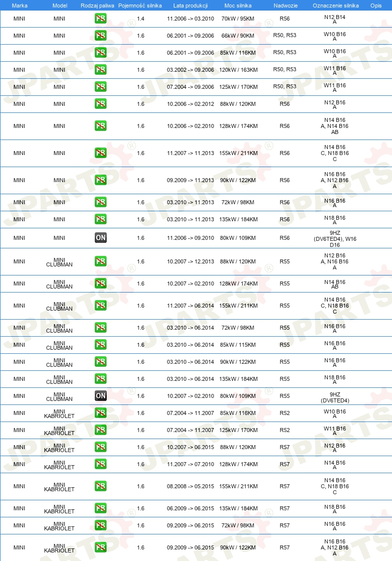Click the Oznaczenie silnika column header
Image resolution: width=392 pixels, height=561 pixels.
(335, 6)
